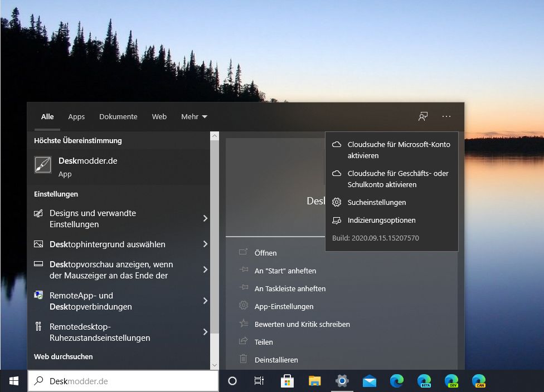Select the Alle tab
544x392 pixels.
(x=47, y=117)
